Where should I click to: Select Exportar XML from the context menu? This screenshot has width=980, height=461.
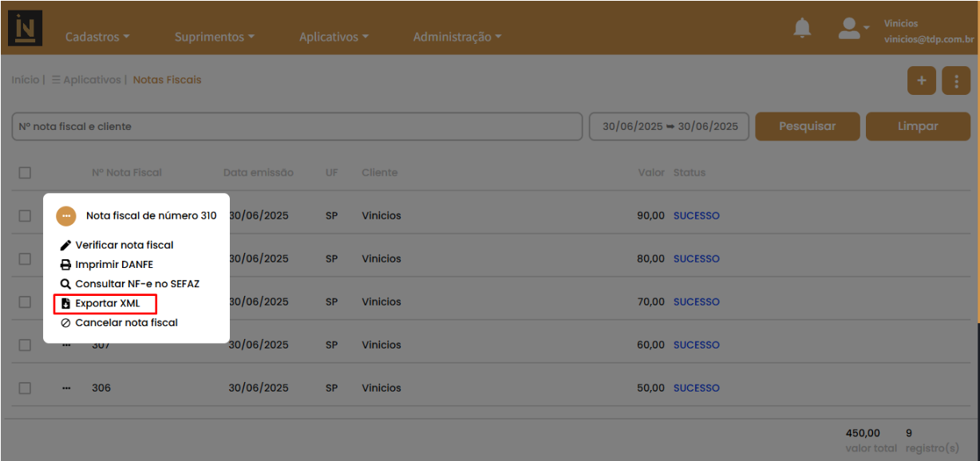[105, 303]
